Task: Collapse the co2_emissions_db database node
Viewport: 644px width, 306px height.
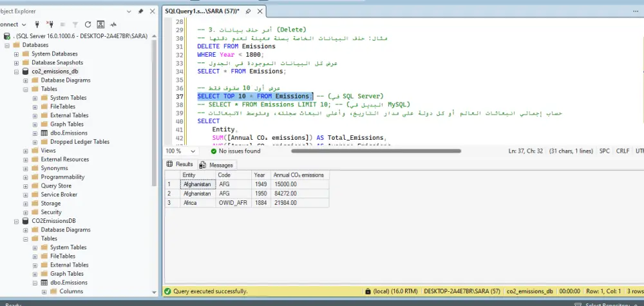Action: (17, 72)
